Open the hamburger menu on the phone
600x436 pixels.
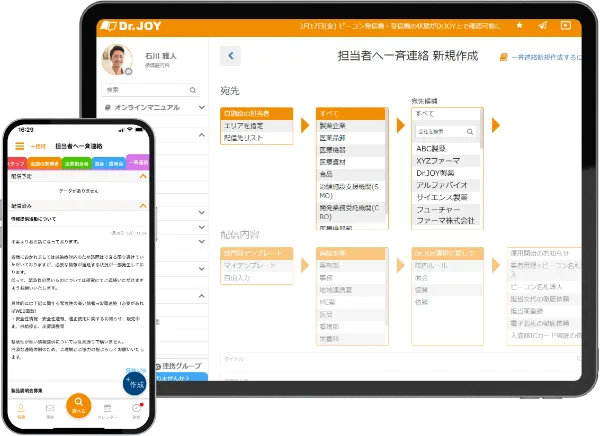tap(20, 146)
